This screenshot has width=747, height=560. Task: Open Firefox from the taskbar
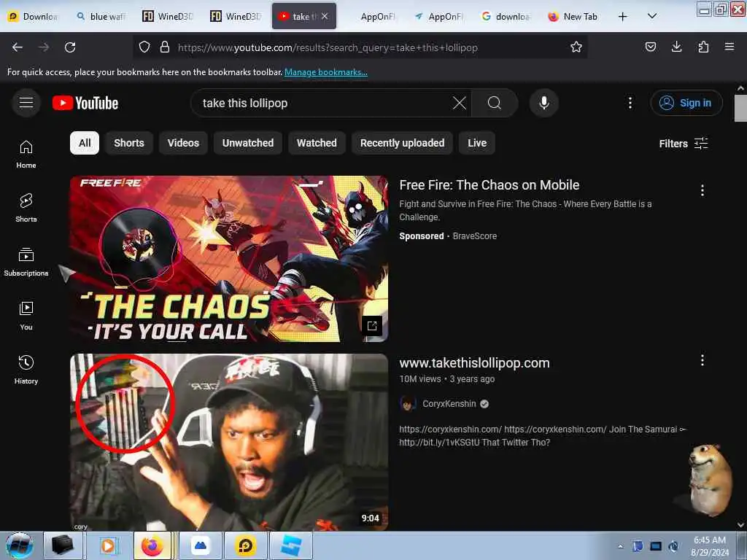point(152,545)
